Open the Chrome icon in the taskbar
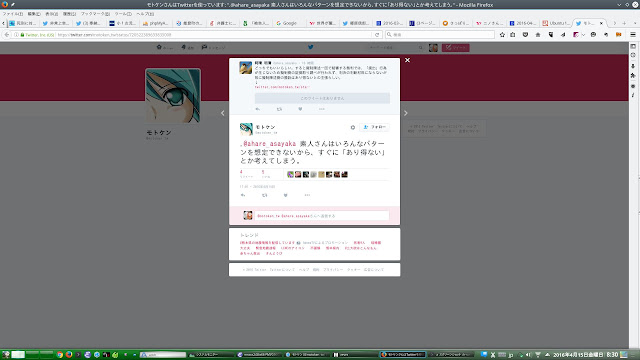The image size is (640, 360). pos(60,355)
